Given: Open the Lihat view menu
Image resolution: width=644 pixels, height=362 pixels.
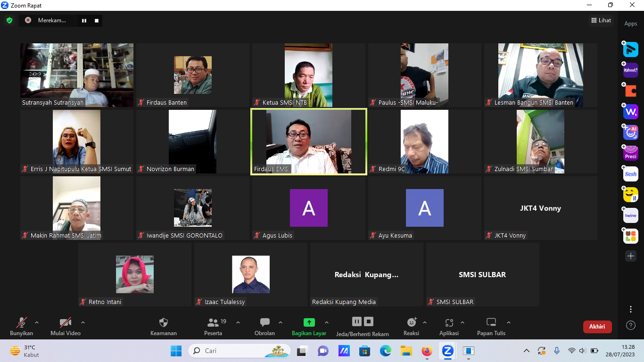Looking at the screenshot, I should [x=601, y=20].
